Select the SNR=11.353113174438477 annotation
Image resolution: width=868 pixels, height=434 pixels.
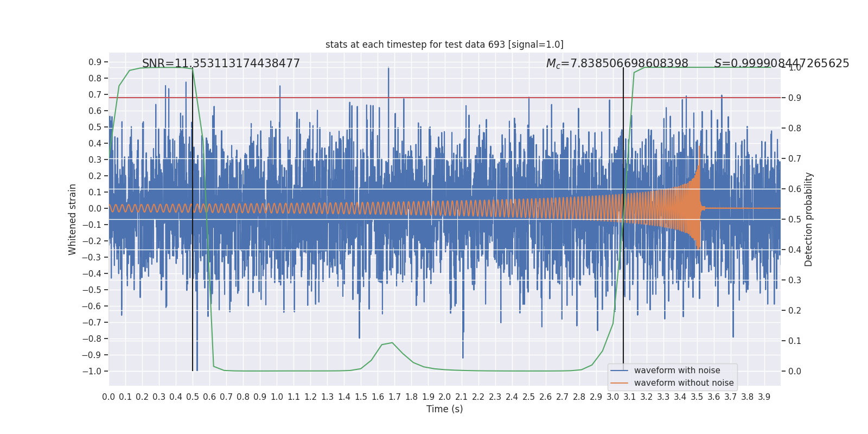point(221,63)
